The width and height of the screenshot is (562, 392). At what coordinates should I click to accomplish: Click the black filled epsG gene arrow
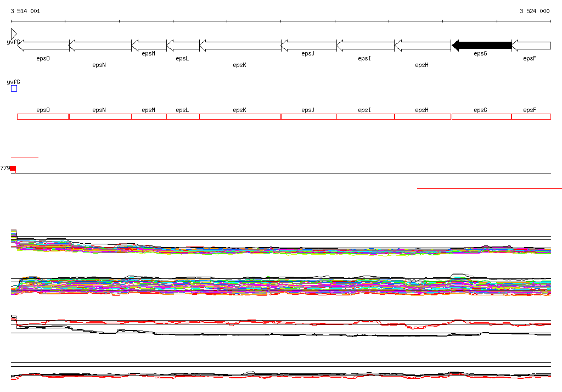(482, 46)
